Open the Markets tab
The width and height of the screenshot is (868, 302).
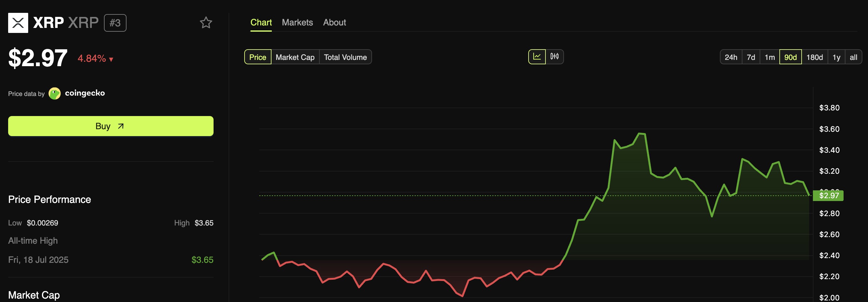[x=297, y=22]
